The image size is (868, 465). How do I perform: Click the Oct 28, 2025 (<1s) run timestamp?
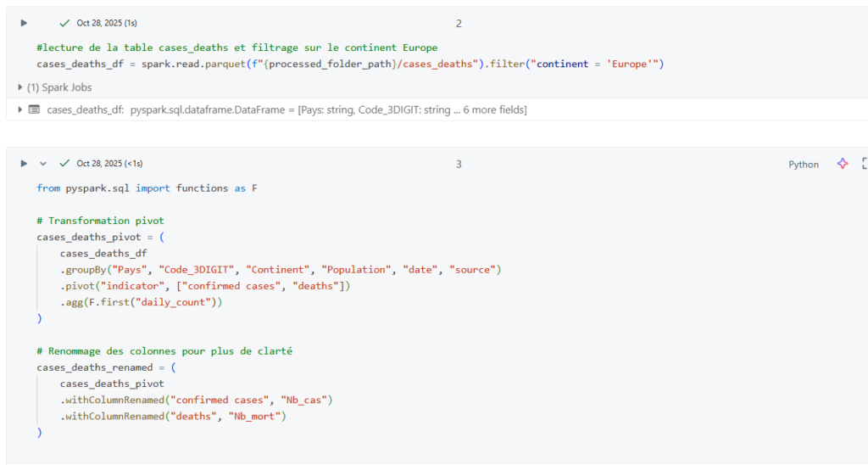[x=109, y=164]
